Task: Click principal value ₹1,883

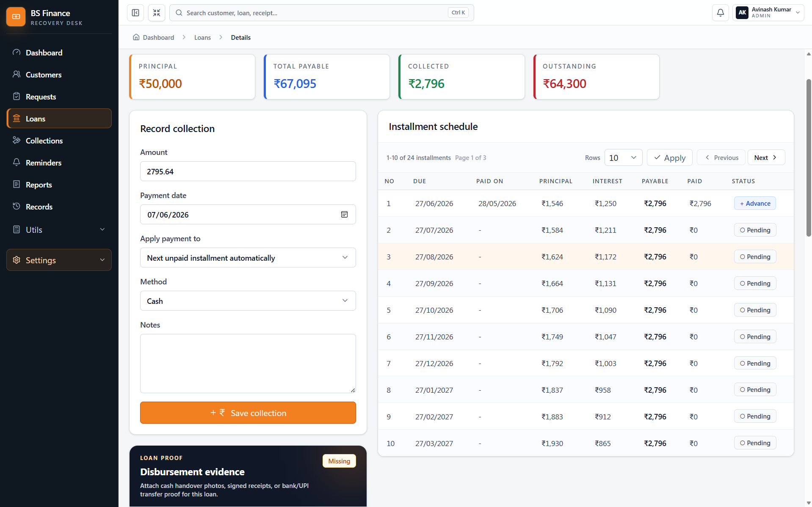Action: (552, 417)
